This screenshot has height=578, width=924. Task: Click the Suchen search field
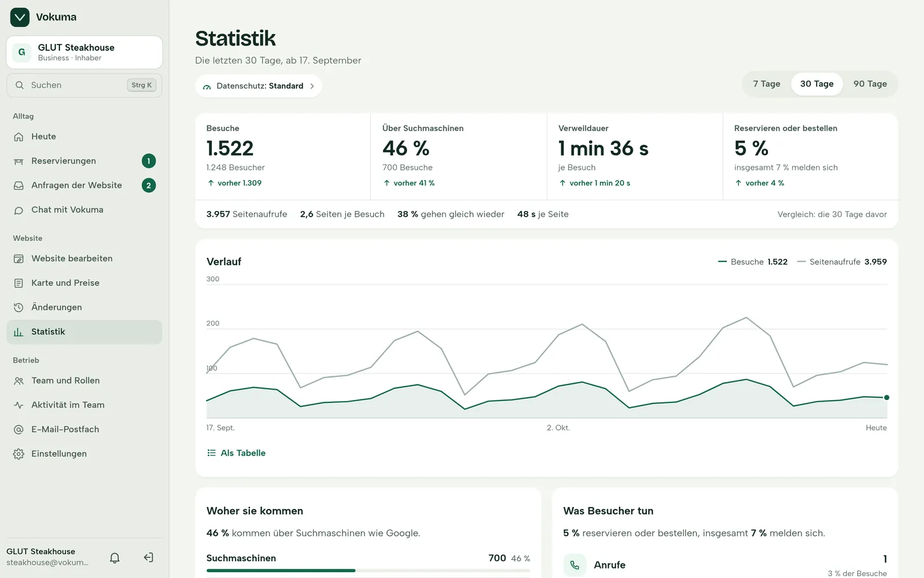tap(84, 85)
